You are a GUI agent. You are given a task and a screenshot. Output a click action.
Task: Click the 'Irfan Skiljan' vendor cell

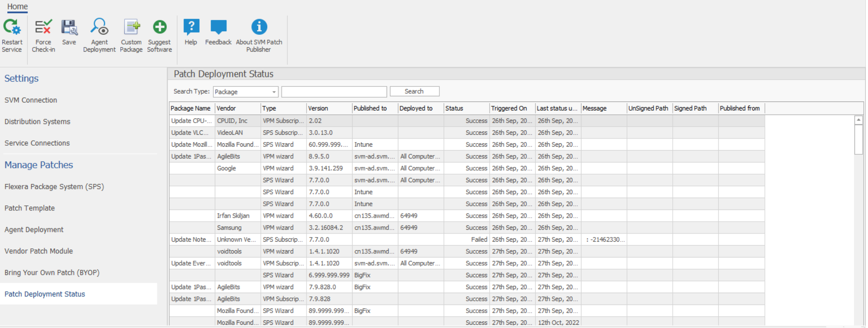point(238,216)
